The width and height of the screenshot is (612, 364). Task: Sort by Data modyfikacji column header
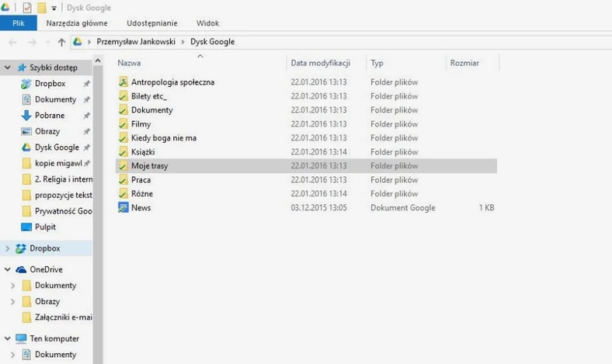(321, 63)
